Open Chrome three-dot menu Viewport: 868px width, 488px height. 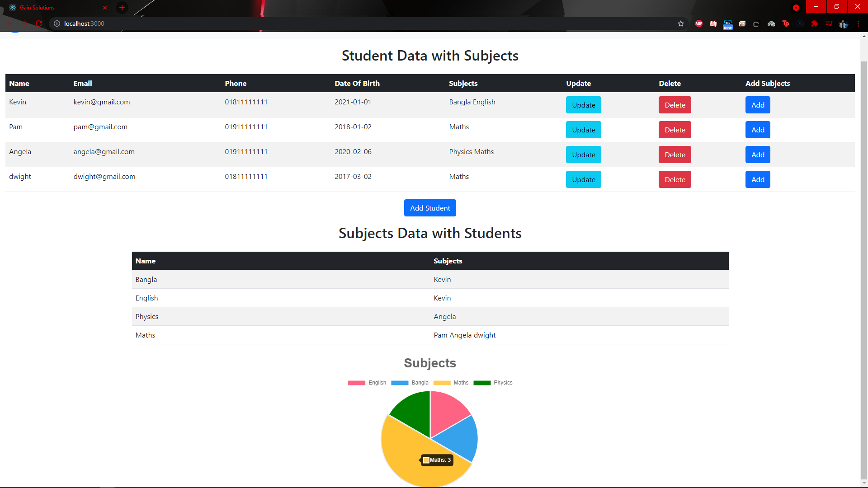(858, 23)
